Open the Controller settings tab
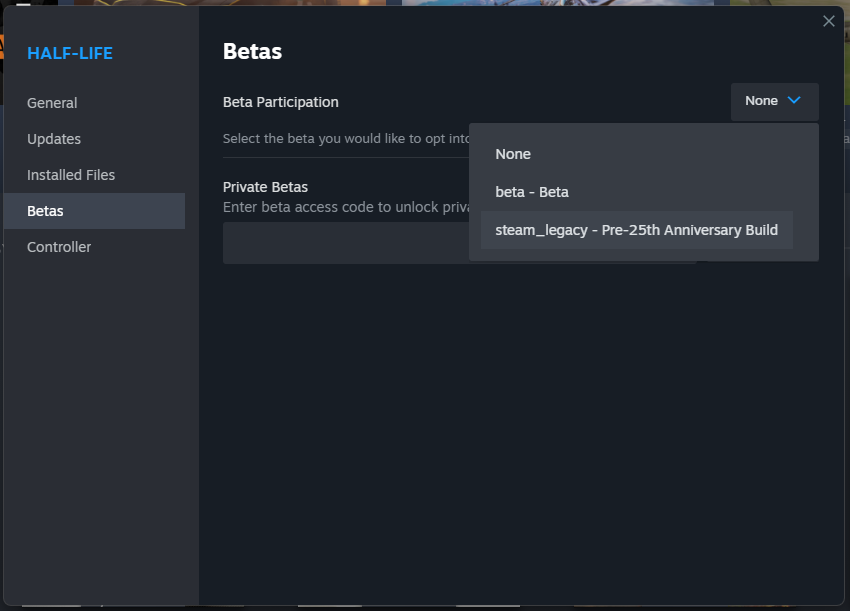Viewport: 850px width, 611px height. 59,247
